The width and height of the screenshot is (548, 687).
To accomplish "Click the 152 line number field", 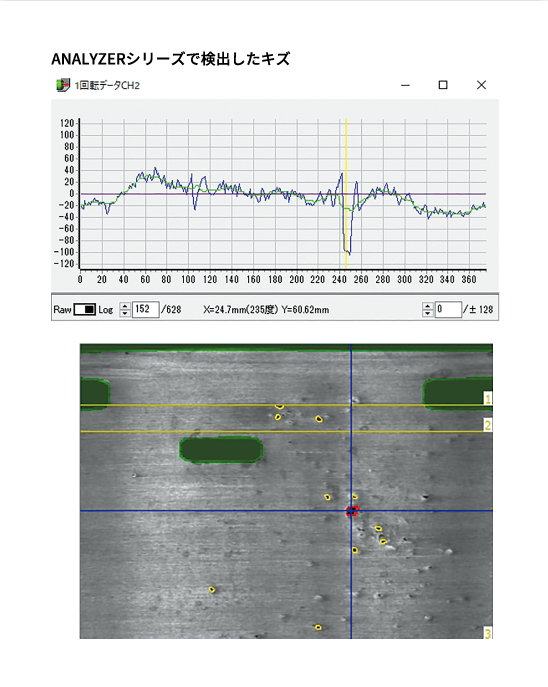I will [145, 309].
